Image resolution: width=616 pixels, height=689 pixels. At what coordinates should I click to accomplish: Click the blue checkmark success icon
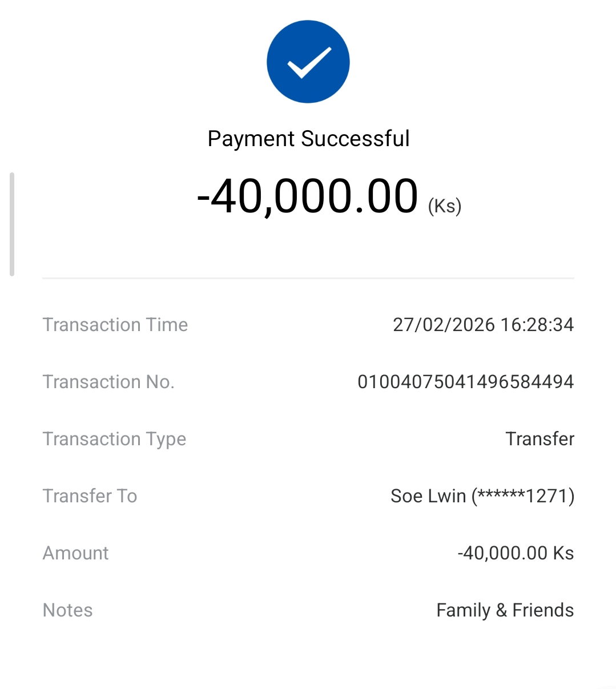(308, 62)
